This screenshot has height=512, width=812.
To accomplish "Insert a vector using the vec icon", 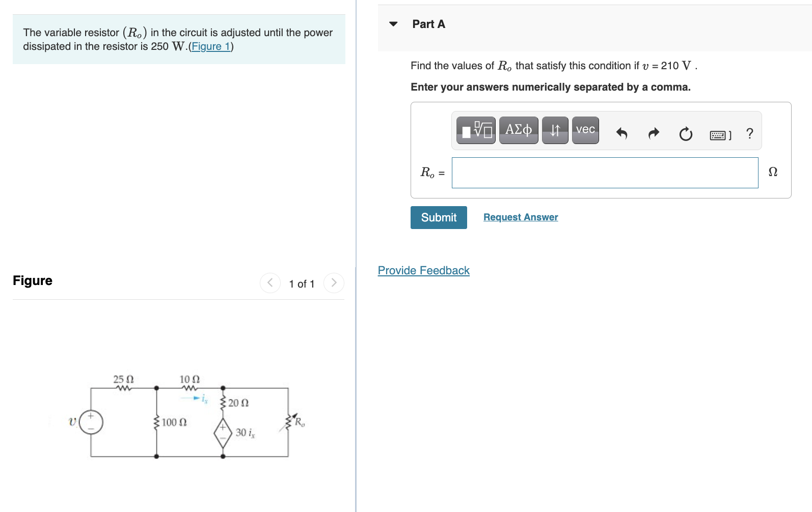I will (585, 130).
